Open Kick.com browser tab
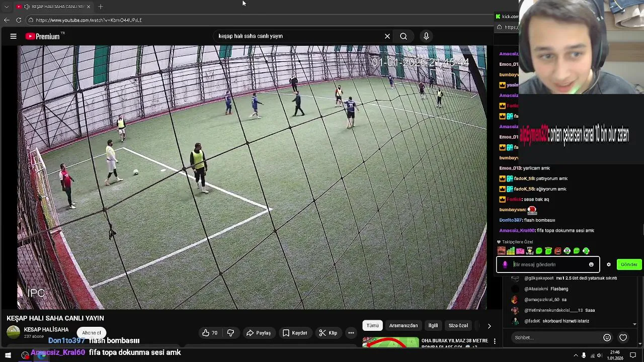 click(x=506, y=17)
